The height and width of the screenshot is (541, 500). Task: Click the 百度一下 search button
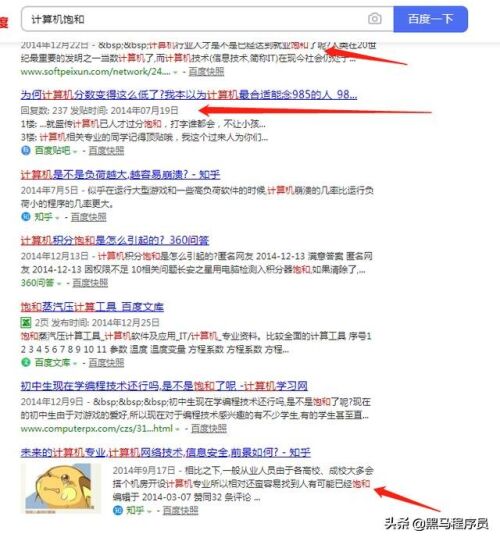click(430, 19)
